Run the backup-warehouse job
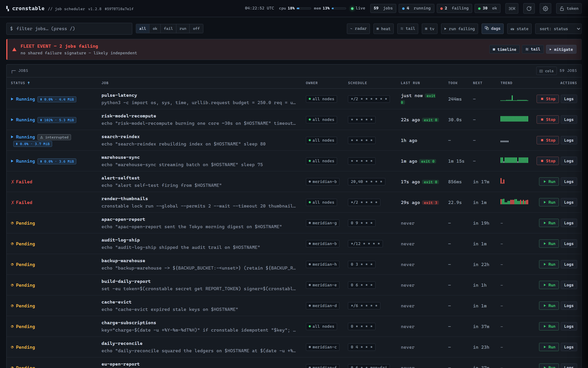Screen dimensions: 588x368 pos(549,264)
